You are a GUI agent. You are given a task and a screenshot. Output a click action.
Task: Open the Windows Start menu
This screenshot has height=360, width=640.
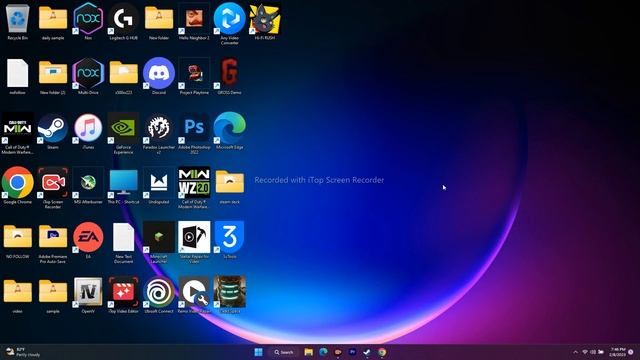(x=258, y=352)
